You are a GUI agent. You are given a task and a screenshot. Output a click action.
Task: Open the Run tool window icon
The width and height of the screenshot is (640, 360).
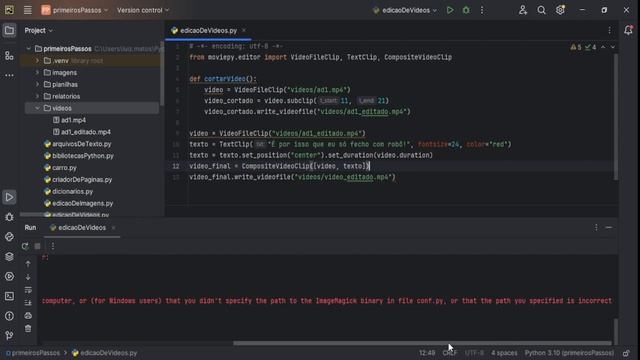pos(9,197)
